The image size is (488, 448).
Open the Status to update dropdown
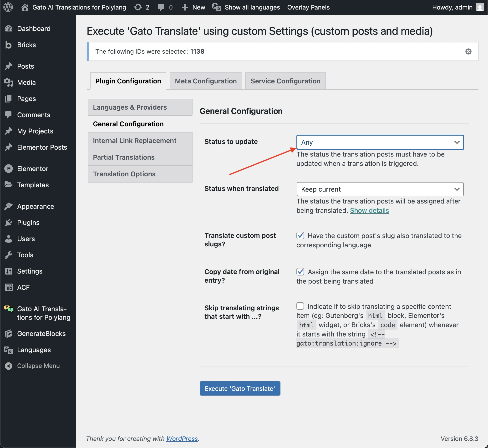point(380,142)
